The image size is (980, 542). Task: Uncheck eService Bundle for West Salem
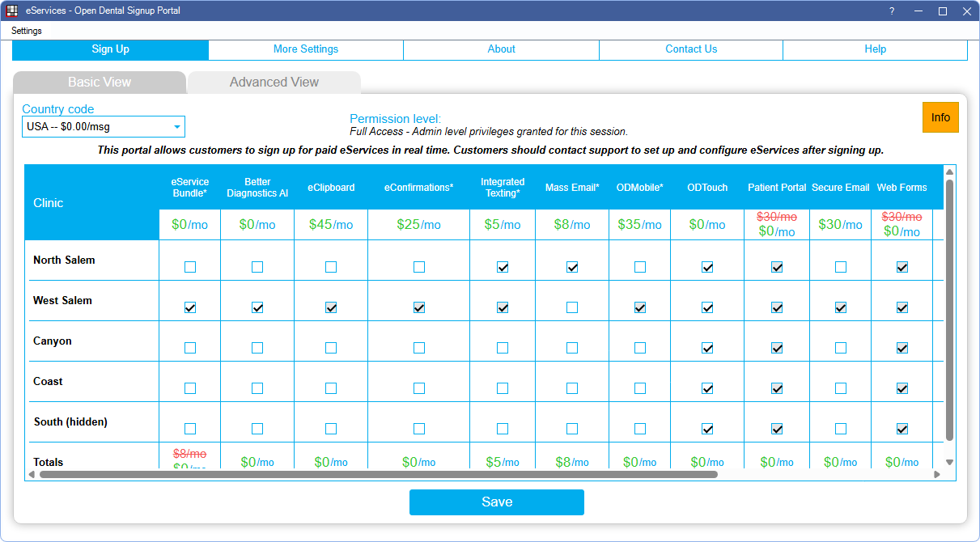190,307
